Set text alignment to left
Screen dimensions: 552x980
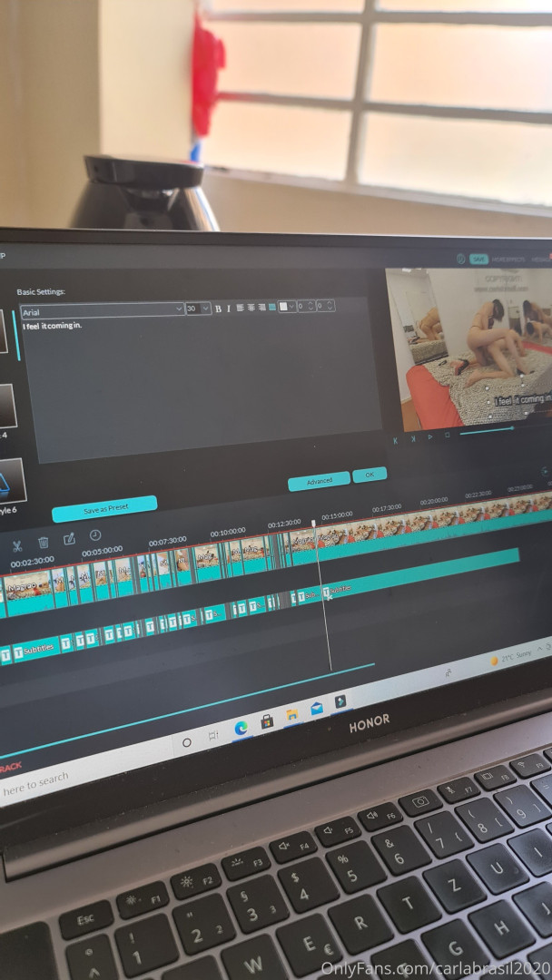[x=241, y=308]
